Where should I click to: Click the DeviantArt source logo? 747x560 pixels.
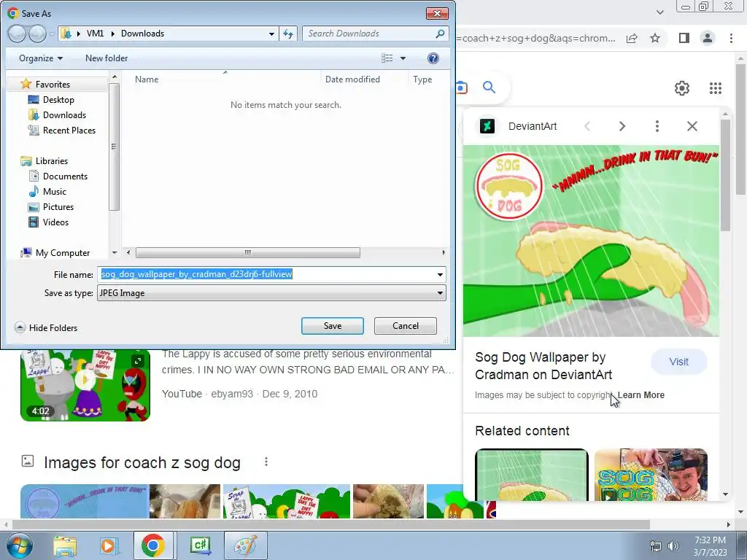point(487,126)
